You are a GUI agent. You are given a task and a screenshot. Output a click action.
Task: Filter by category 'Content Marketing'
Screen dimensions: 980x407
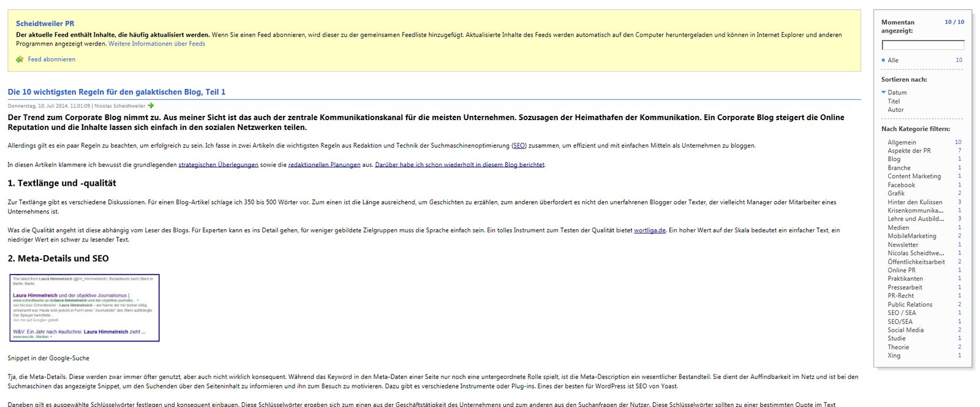click(914, 177)
